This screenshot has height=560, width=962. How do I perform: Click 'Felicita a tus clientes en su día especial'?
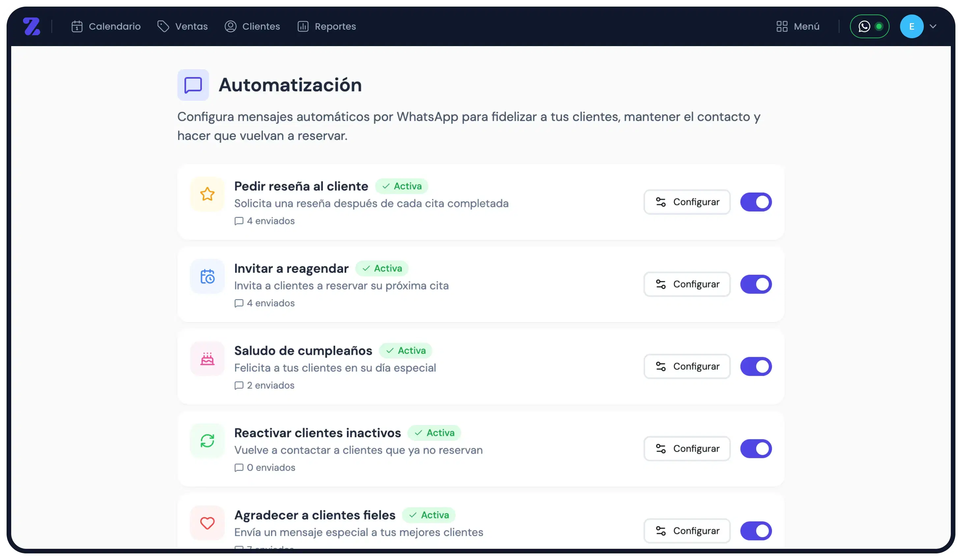(x=335, y=368)
